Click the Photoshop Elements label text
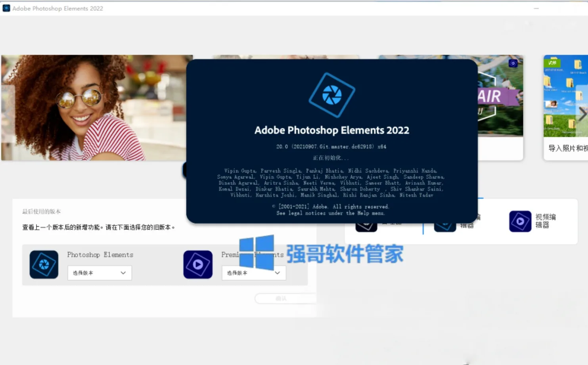The height and width of the screenshot is (365, 588). click(100, 255)
